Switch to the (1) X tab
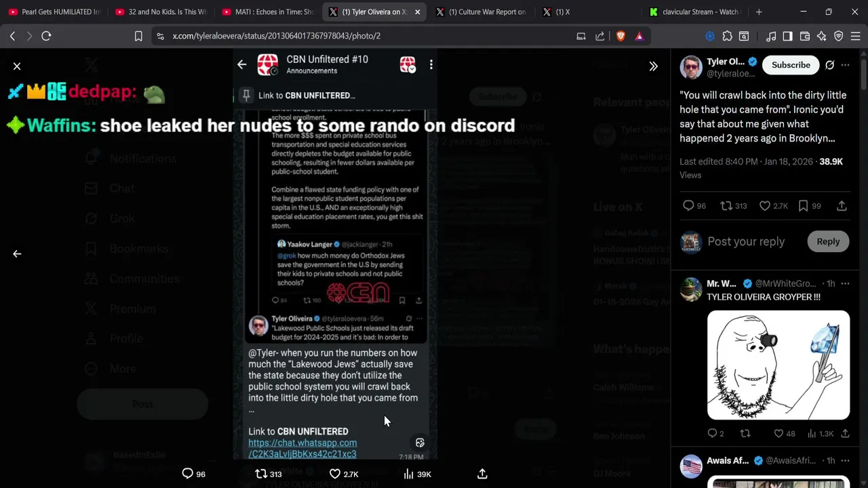This screenshot has height=488, width=868. [x=589, y=12]
